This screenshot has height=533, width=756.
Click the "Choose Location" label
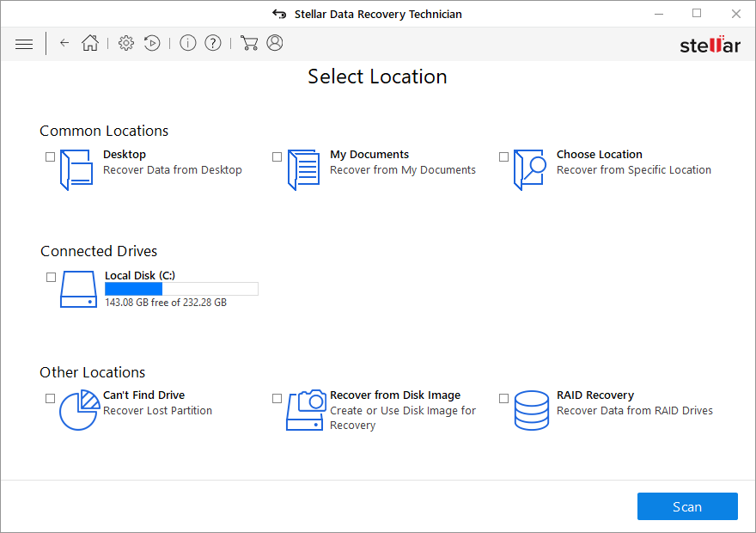(x=600, y=155)
